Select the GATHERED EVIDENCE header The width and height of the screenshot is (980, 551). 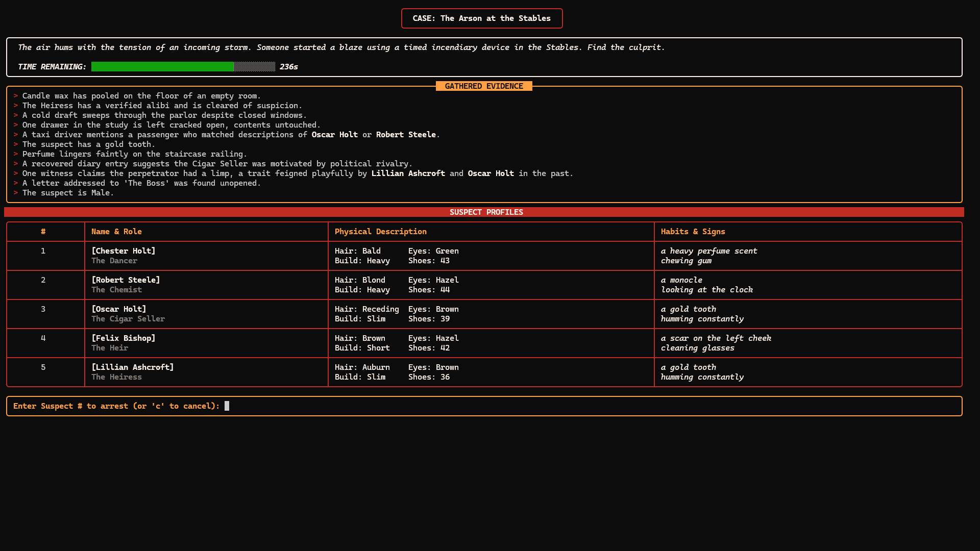coord(483,86)
